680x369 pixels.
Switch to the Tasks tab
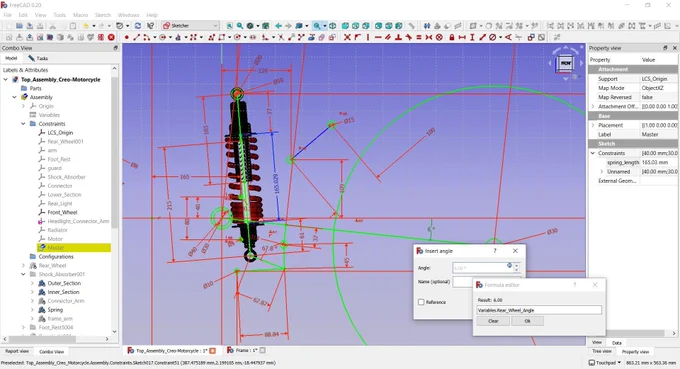[38, 58]
